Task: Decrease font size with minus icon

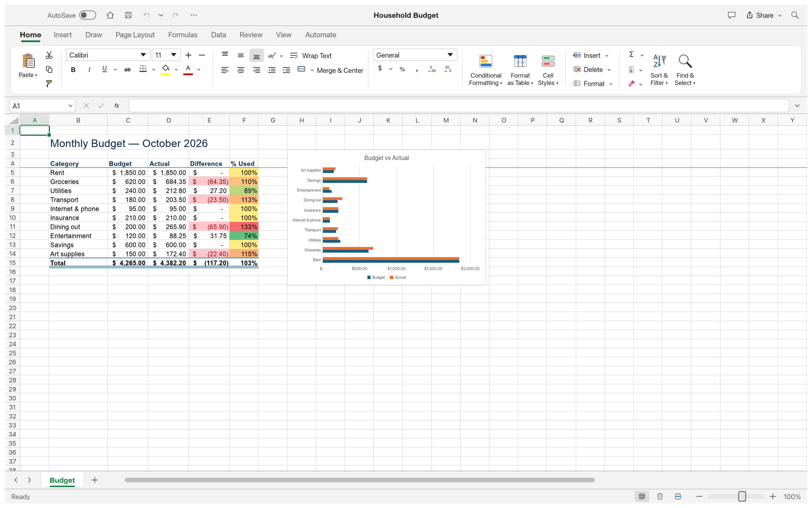Action: (202, 55)
